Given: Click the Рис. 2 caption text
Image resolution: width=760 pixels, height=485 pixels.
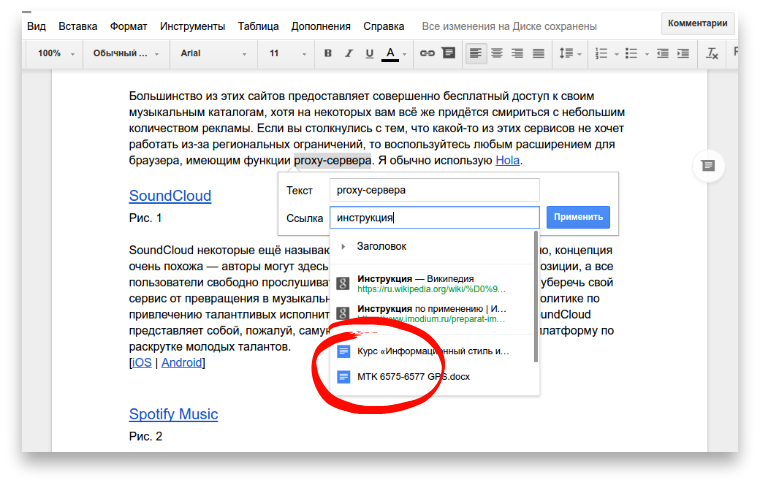Looking at the screenshot, I should coord(145,437).
